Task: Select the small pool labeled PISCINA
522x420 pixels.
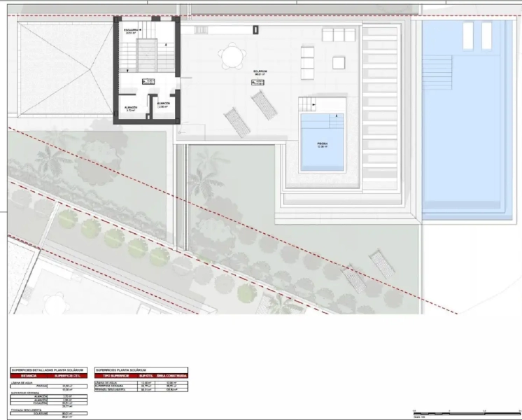Action: (322, 142)
